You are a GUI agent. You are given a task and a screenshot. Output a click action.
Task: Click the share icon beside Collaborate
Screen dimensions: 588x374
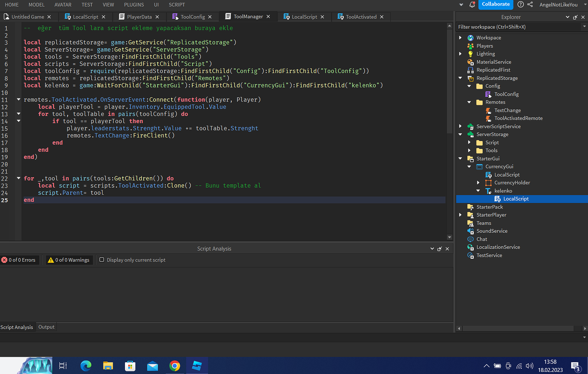click(530, 4)
